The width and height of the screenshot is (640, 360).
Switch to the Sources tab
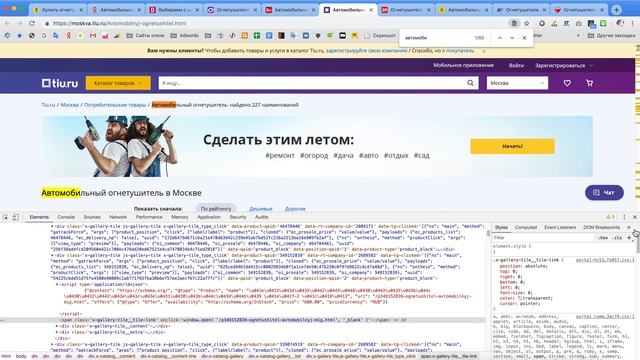(x=92, y=217)
